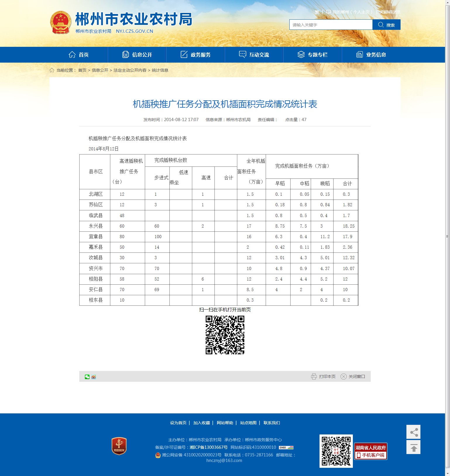Open the 首页 navigation tab
This screenshot has width=450, height=476.
[x=79, y=55]
